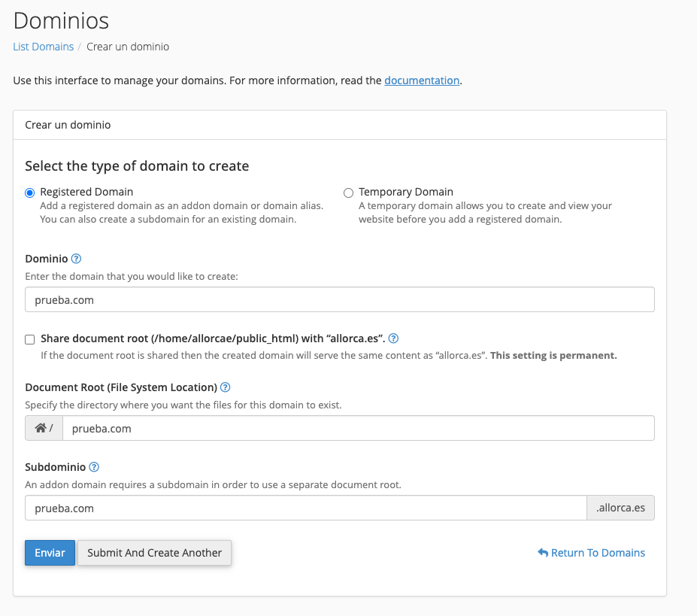Click the Dominios page heading
This screenshot has height=616, width=697.
point(61,20)
